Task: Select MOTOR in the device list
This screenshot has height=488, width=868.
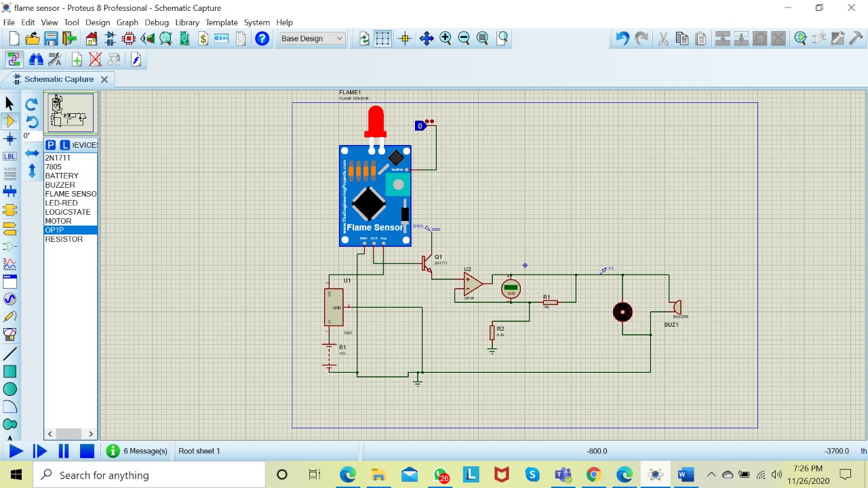Action: point(71,221)
